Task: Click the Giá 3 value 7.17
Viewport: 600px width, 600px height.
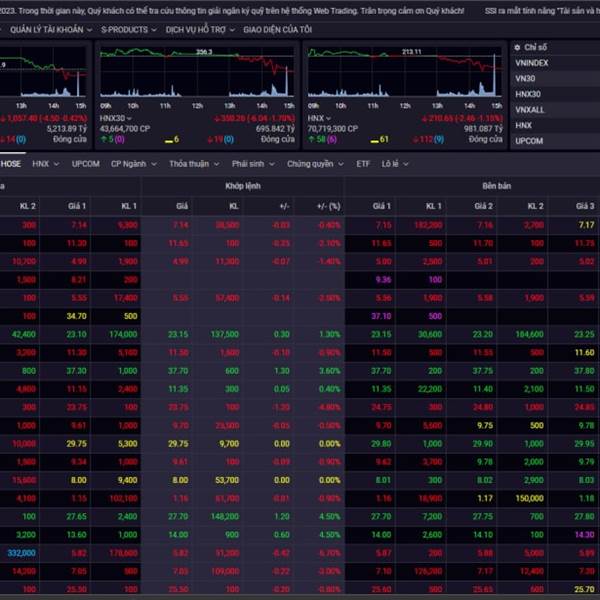Action: [x=587, y=225]
